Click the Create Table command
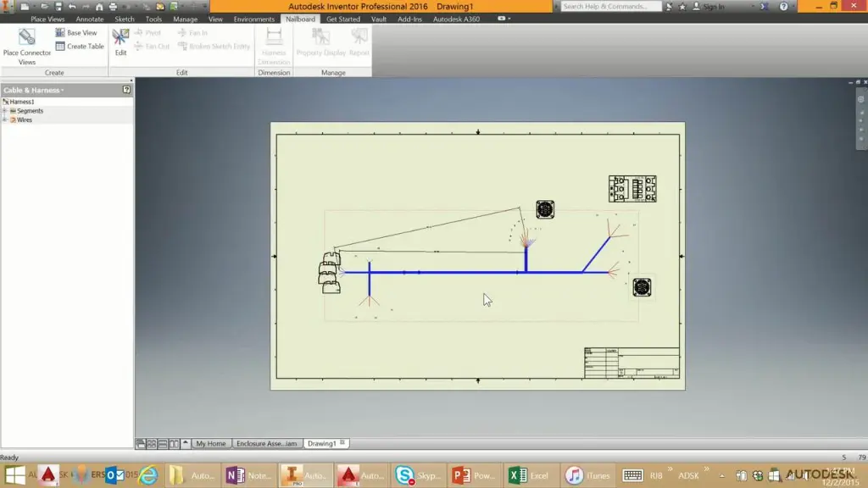This screenshot has width=868, height=488. click(x=79, y=47)
